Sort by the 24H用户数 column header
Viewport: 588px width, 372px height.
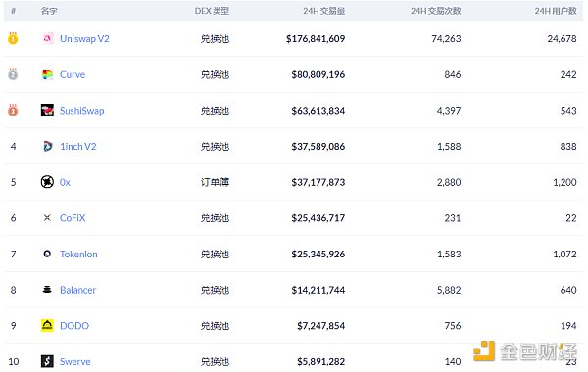pos(556,11)
